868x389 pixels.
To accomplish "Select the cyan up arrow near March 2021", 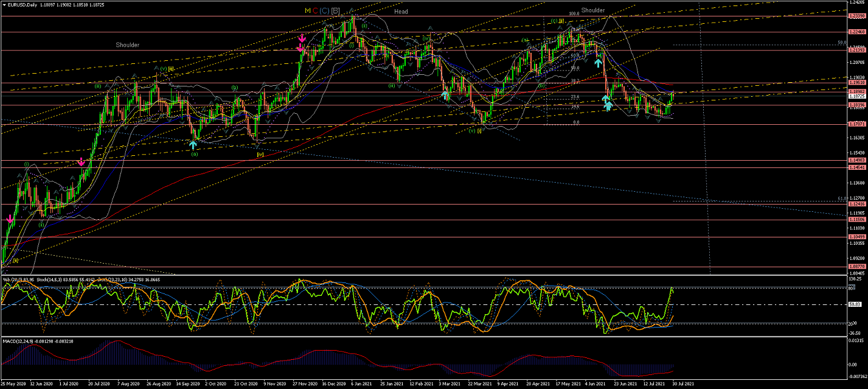I will (x=445, y=94).
